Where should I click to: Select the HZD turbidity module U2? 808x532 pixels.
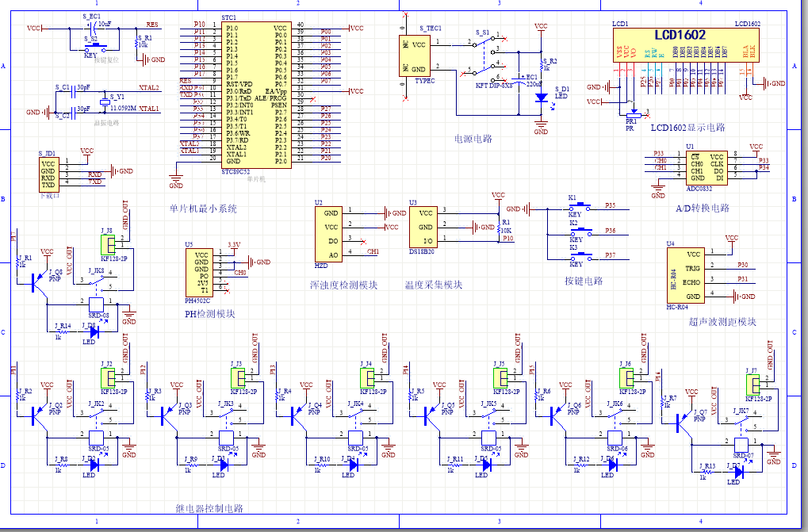[x=328, y=234]
